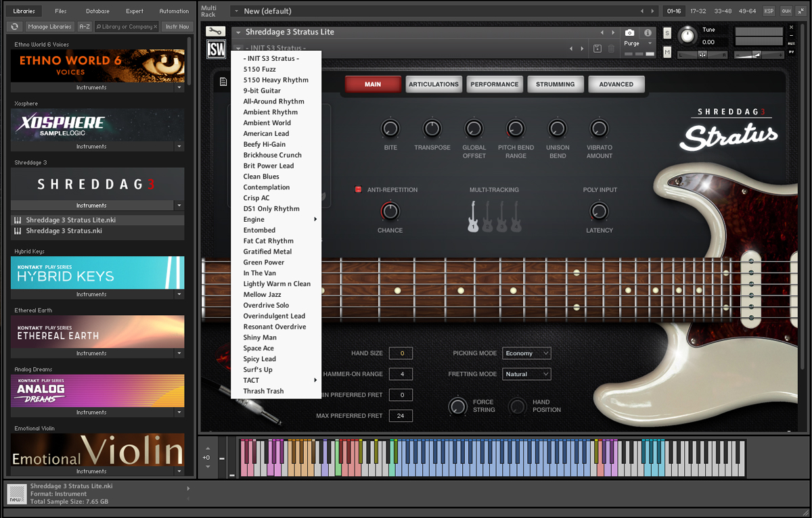Open Hybrid Keys Instruments dropdown
Viewport: 812px width, 518px height.
click(179, 295)
